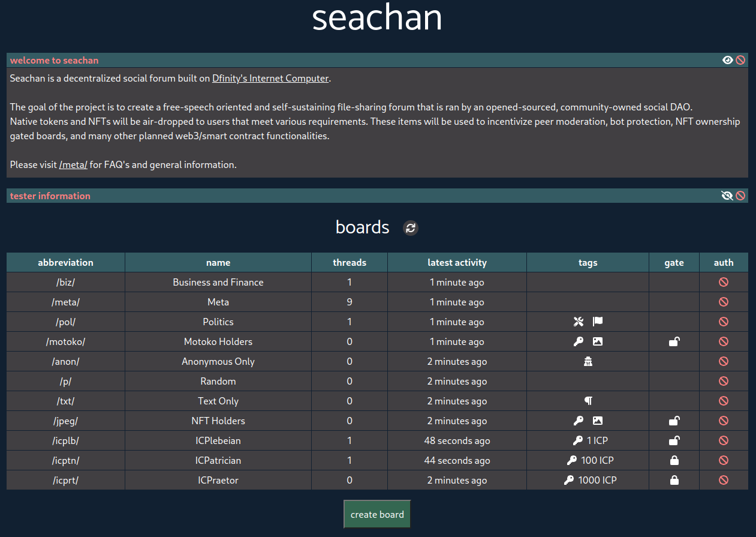
Task: Click the key icon beside 100 ICP
Action: [572, 460]
